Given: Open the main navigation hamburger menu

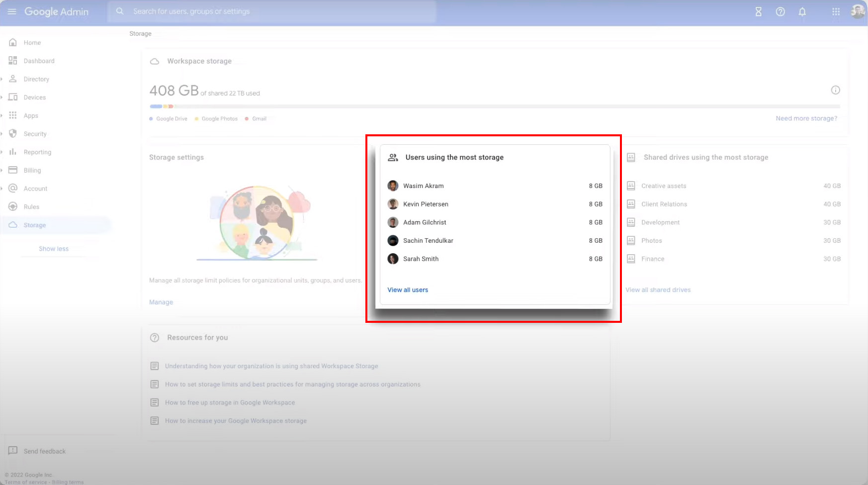Looking at the screenshot, I should [12, 11].
